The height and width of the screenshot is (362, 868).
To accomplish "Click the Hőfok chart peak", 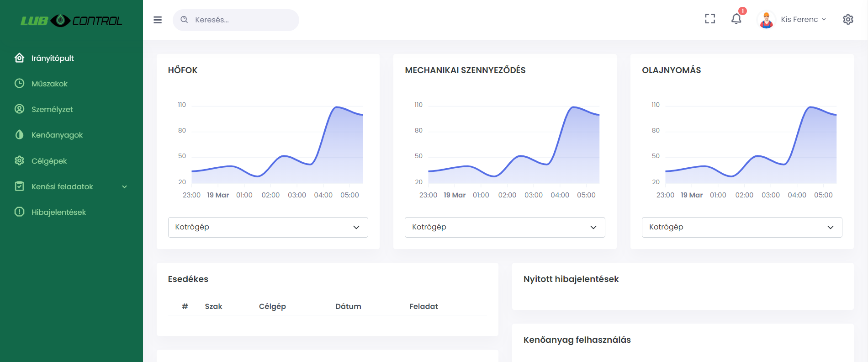I will click(337, 107).
